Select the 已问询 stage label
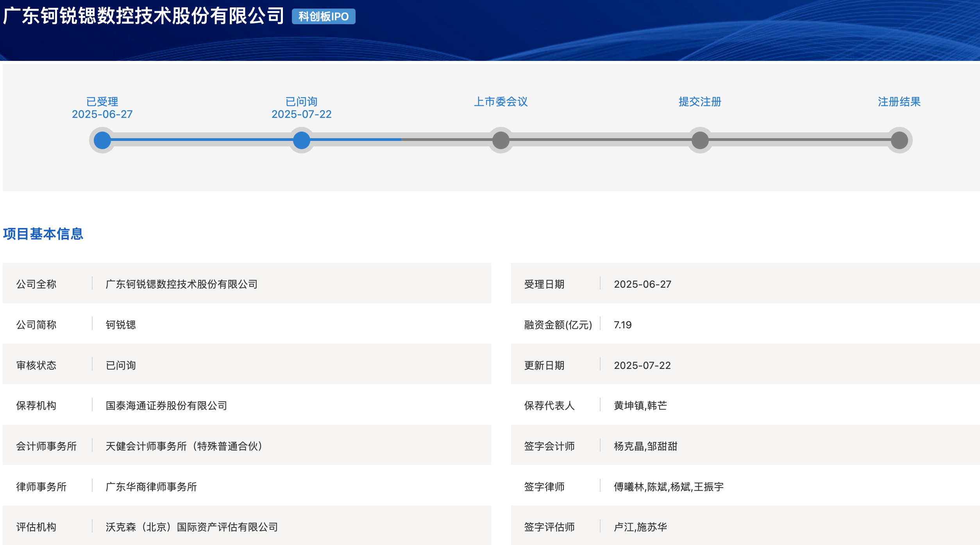 tap(302, 102)
